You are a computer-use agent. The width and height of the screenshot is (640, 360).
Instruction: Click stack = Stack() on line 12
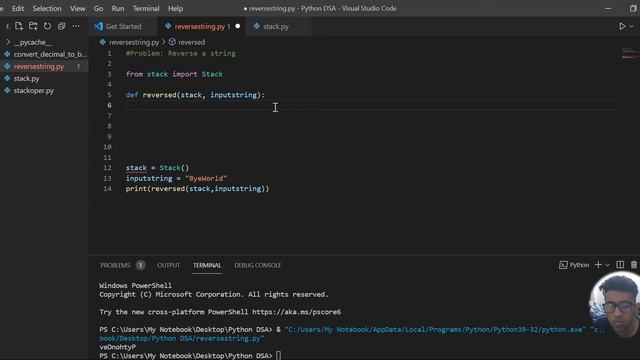click(157, 168)
